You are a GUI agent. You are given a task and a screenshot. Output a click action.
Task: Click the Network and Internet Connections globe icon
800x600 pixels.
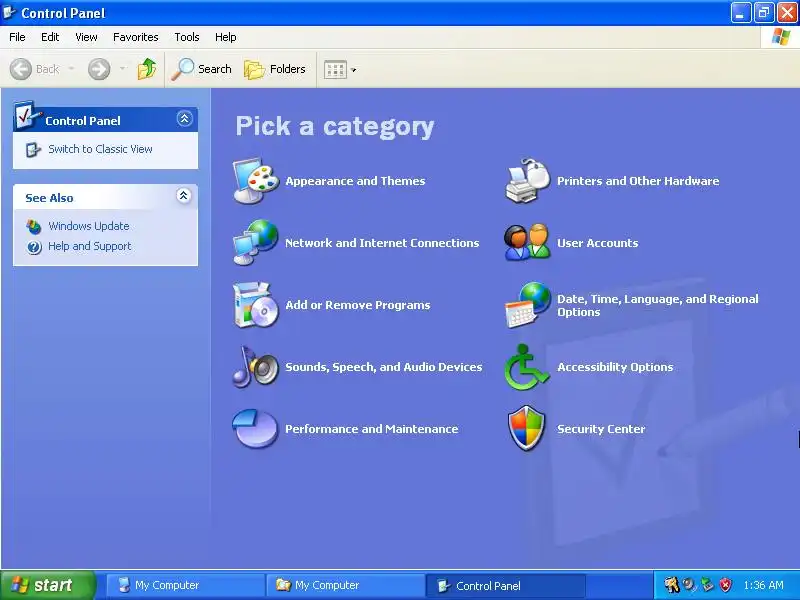256,243
